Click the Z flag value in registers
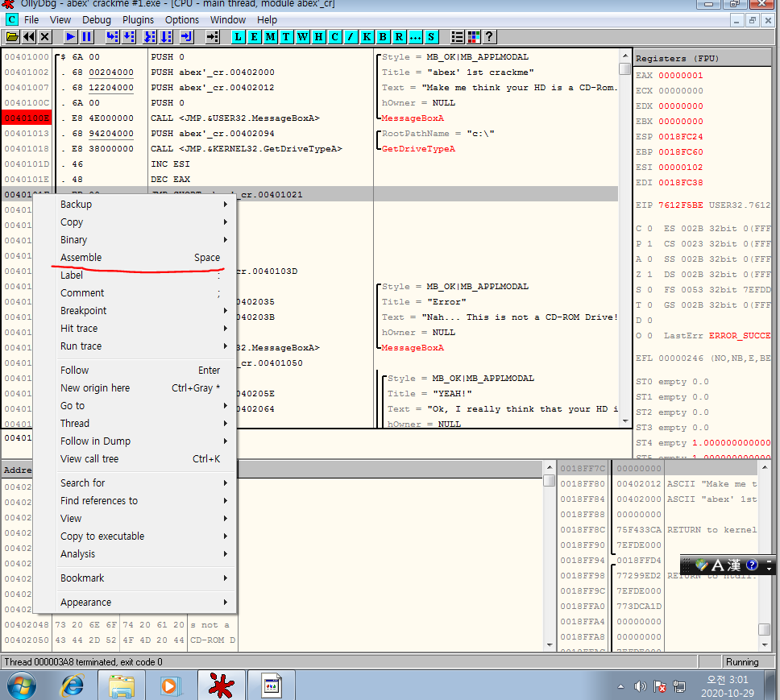 pos(649,275)
